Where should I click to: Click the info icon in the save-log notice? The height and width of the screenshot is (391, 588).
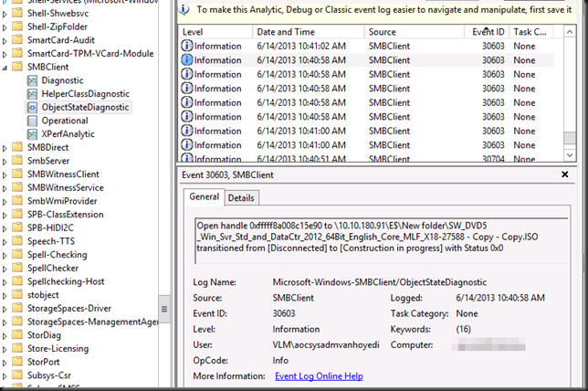tap(184, 9)
